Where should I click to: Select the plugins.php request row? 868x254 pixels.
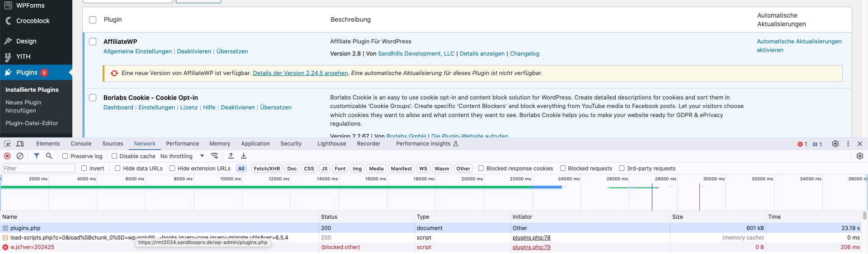[432, 228]
